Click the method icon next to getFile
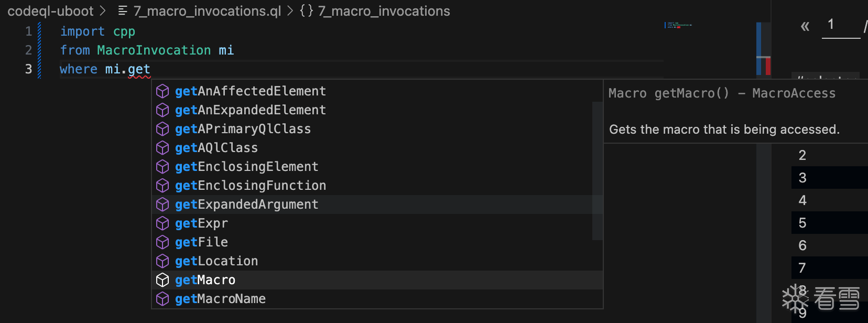The image size is (868, 323). (x=162, y=242)
